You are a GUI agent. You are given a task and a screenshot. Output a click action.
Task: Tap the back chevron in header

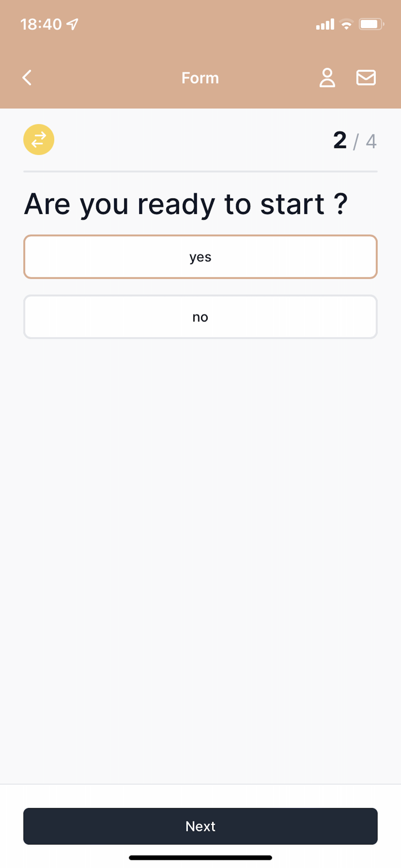tap(27, 78)
